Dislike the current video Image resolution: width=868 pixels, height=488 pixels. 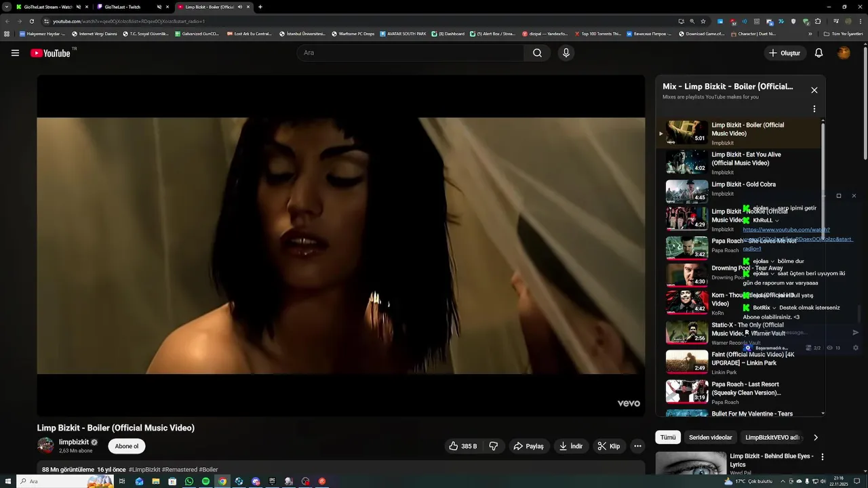tap(494, 446)
